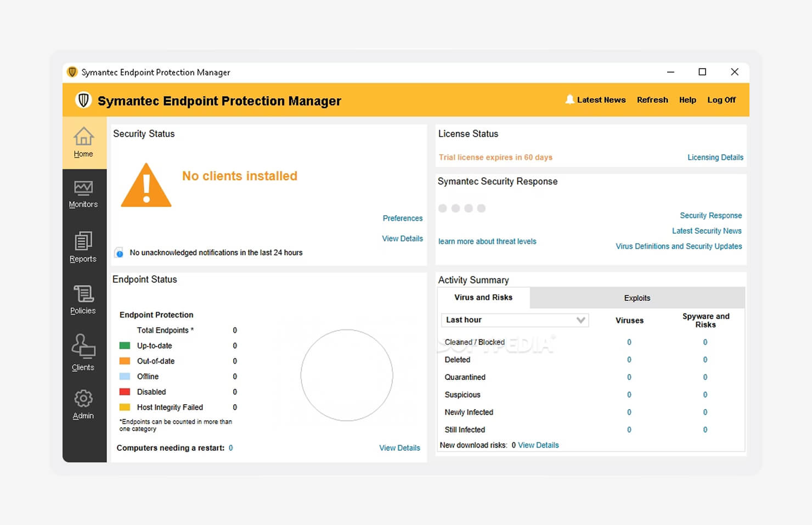
Task: Open Latest Security News link
Action: [x=707, y=231]
